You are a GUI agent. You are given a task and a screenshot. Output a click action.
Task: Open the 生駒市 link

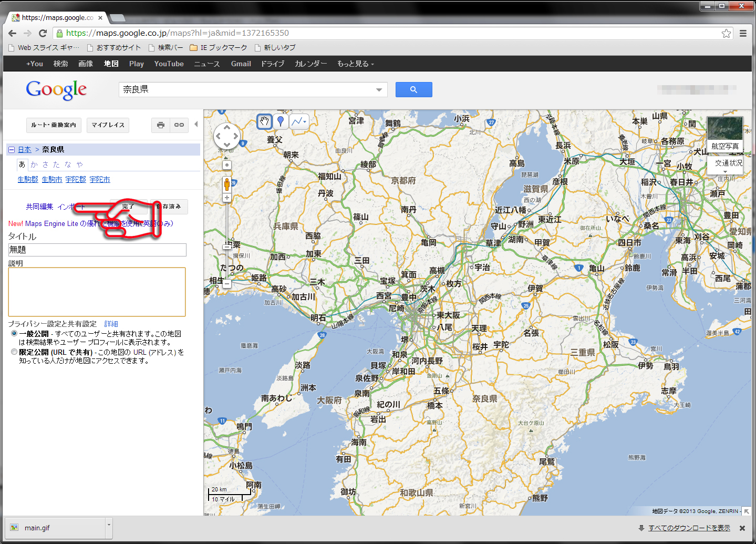tap(52, 180)
